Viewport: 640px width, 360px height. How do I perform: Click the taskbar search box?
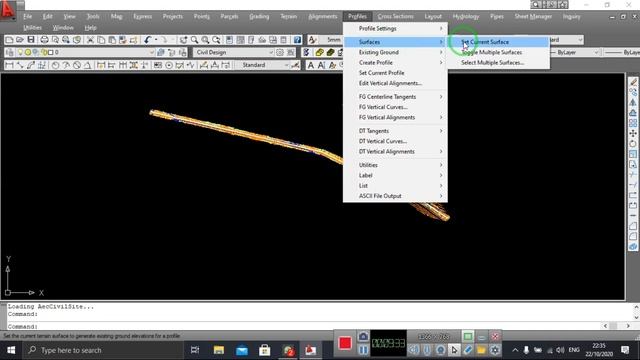pos(102,350)
